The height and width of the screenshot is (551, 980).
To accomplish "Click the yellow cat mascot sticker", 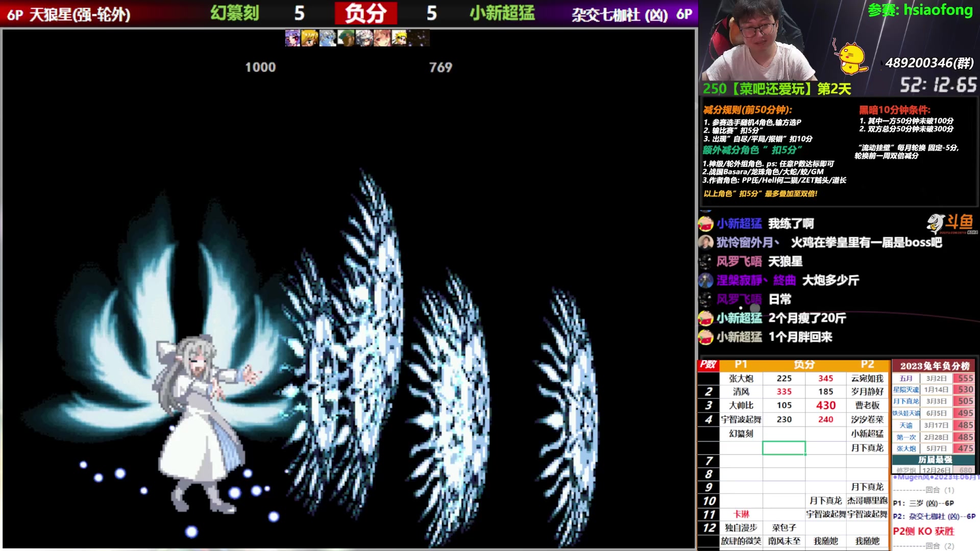I will click(x=851, y=58).
